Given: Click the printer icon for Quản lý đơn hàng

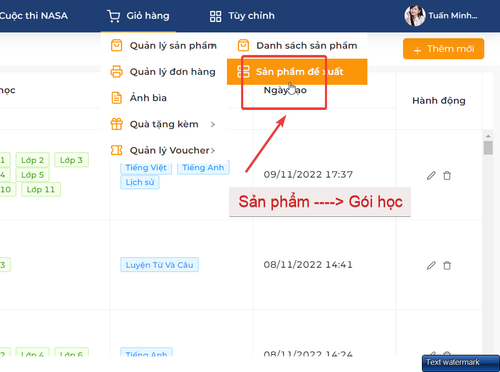Looking at the screenshot, I should pyautogui.click(x=116, y=72).
